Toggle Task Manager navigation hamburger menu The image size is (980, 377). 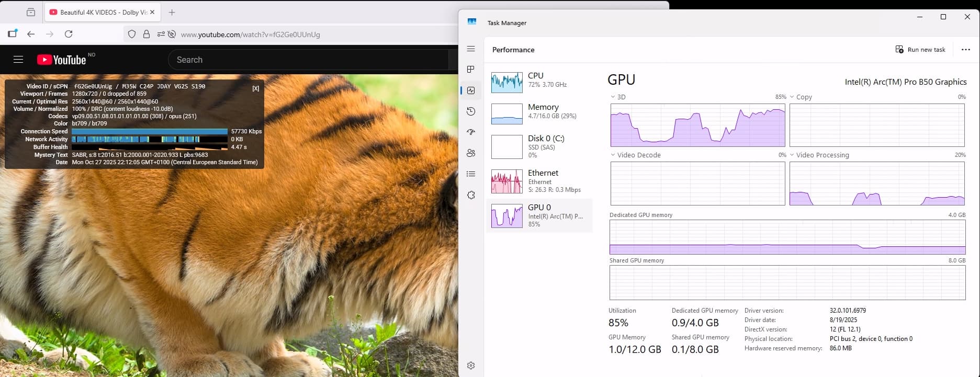(471, 49)
